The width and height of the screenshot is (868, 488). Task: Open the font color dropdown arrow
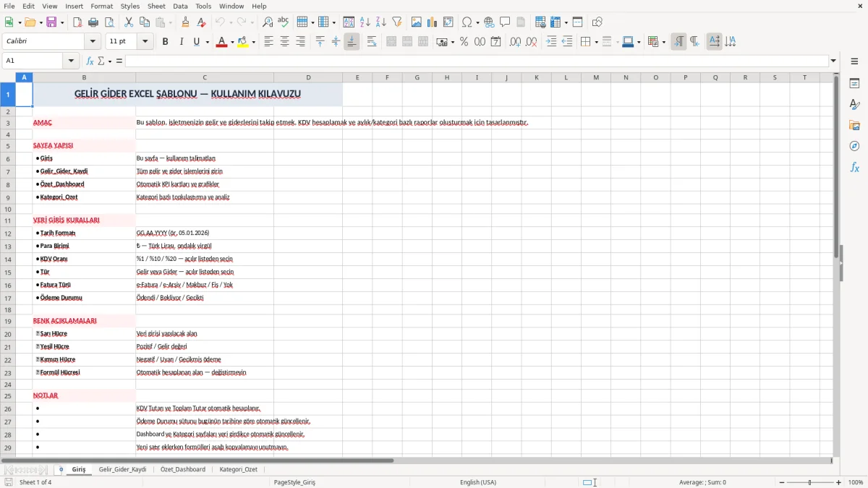click(231, 42)
